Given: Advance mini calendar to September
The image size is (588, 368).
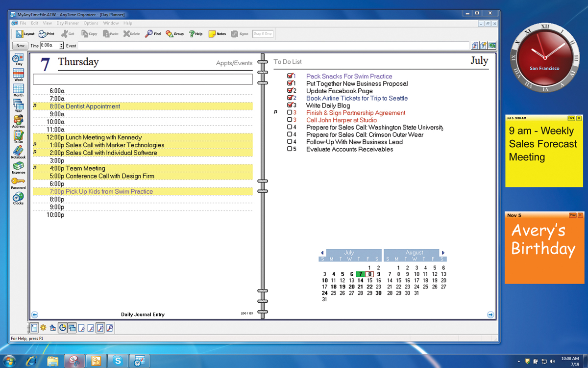Looking at the screenshot, I should 443,252.
